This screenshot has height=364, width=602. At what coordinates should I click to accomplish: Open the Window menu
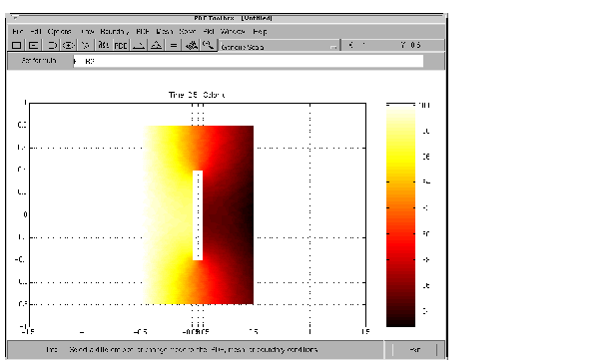pyautogui.click(x=233, y=32)
